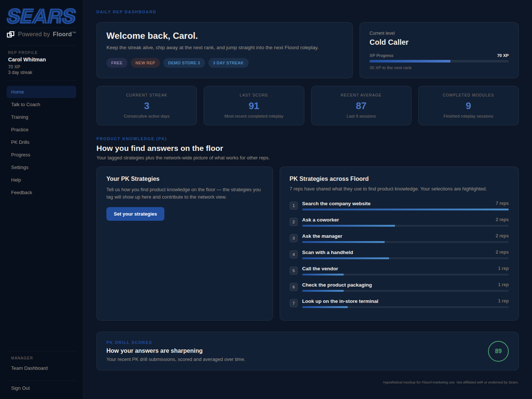Click the "Ask a coworker" strategy label
Screen dimensions: 532x399
(x=320, y=220)
